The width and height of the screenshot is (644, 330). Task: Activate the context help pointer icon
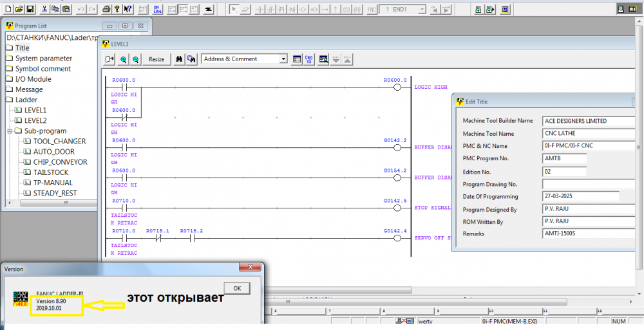click(x=128, y=8)
